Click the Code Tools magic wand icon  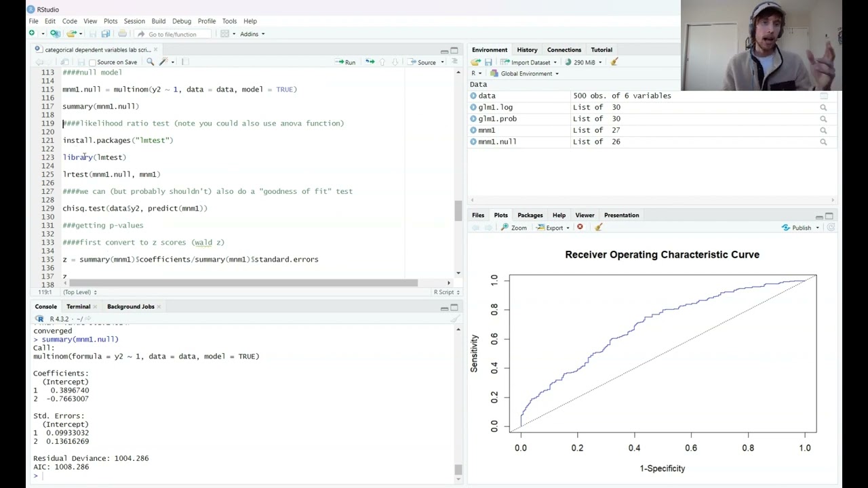163,62
